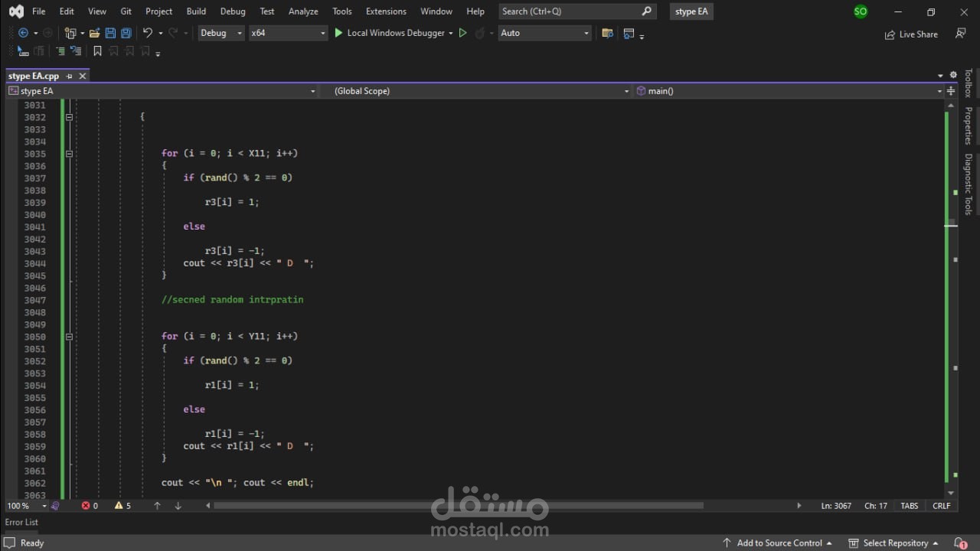Click the Visual Studio logo icon

(16, 11)
